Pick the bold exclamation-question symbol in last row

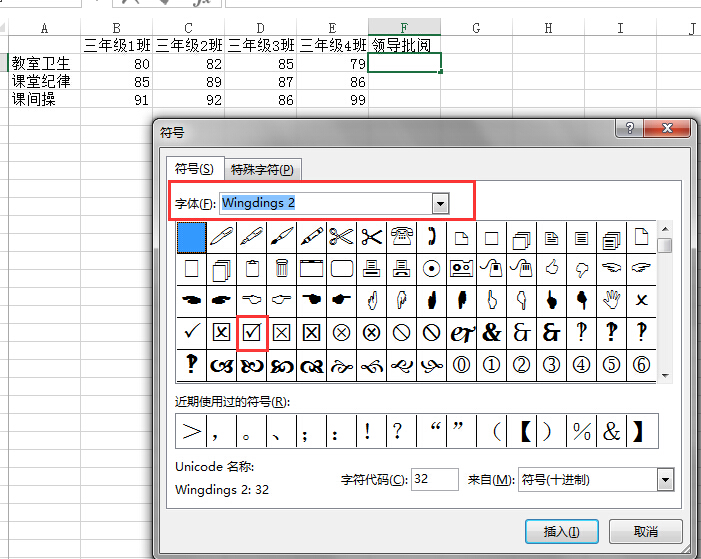[191, 365]
